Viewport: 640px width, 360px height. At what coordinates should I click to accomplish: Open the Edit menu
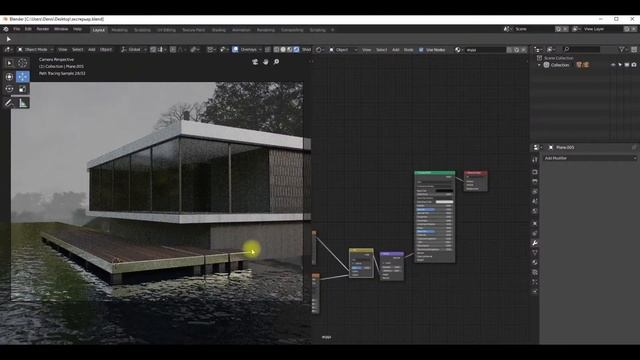click(28, 29)
